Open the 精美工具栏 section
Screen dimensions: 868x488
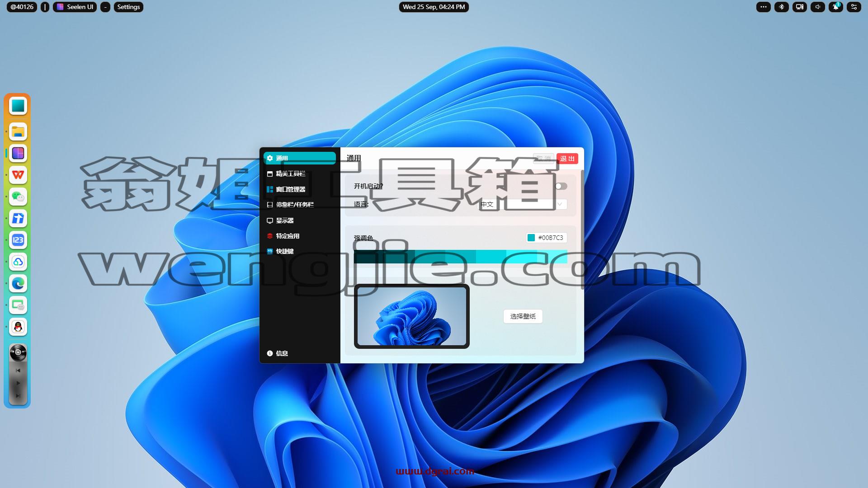point(300,174)
